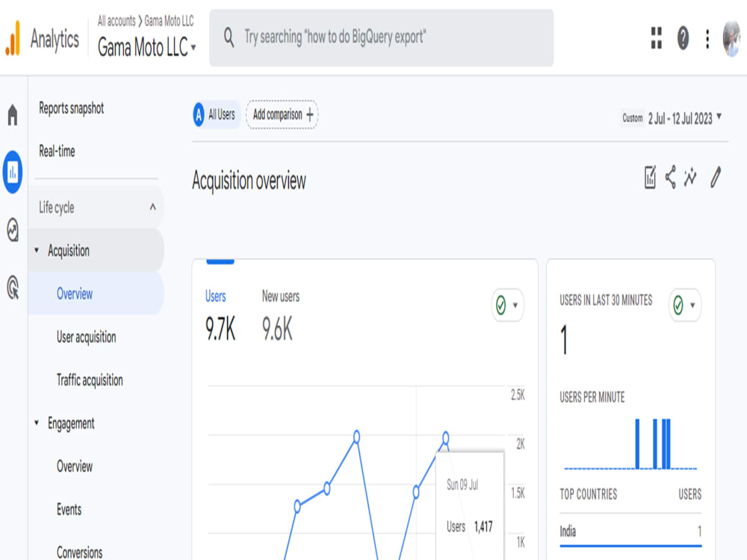
Task: Click the All Users 'A' badge
Action: (x=199, y=115)
